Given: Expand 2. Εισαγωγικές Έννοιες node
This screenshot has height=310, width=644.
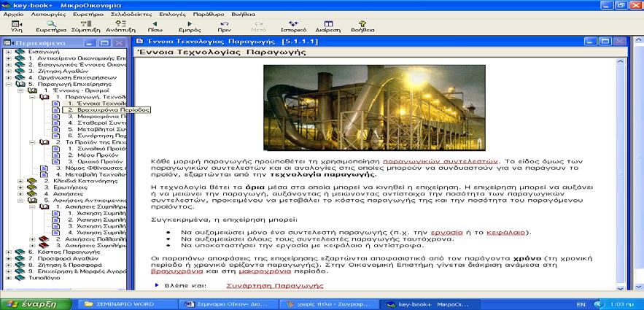Looking at the screenshot, I should pos(8,65).
